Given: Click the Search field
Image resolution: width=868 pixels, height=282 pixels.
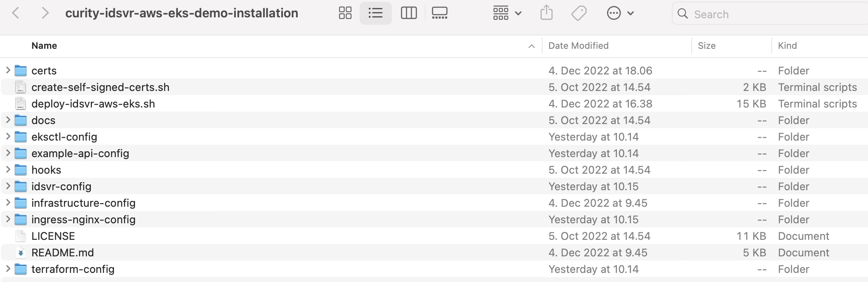Looking at the screenshot, I should (768, 14).
